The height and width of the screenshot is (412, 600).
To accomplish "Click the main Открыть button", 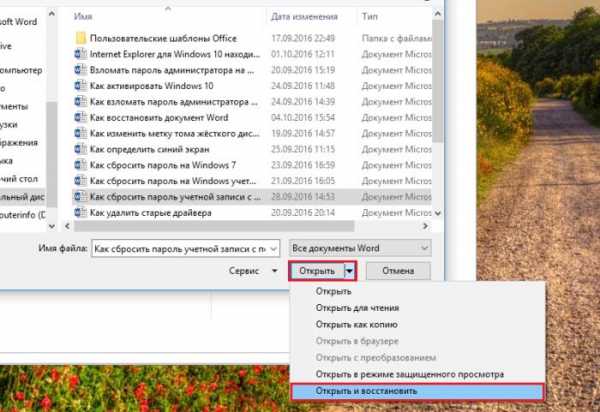I will (317, 271).
